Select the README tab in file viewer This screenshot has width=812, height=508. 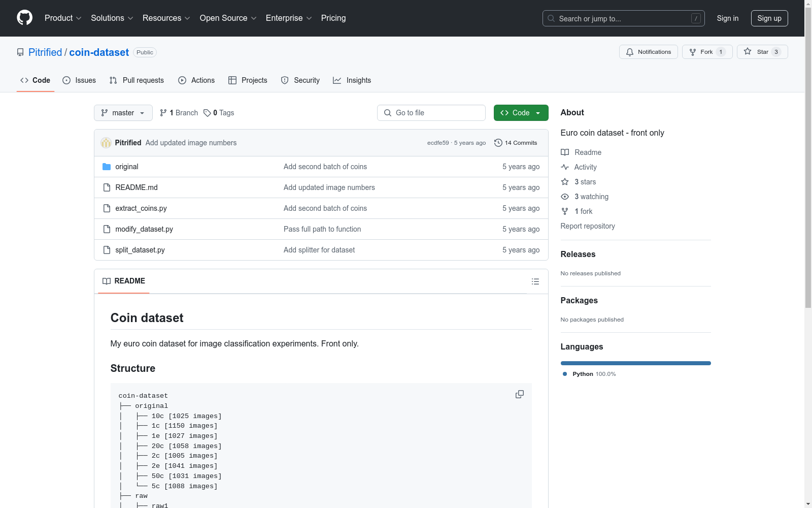124,281
